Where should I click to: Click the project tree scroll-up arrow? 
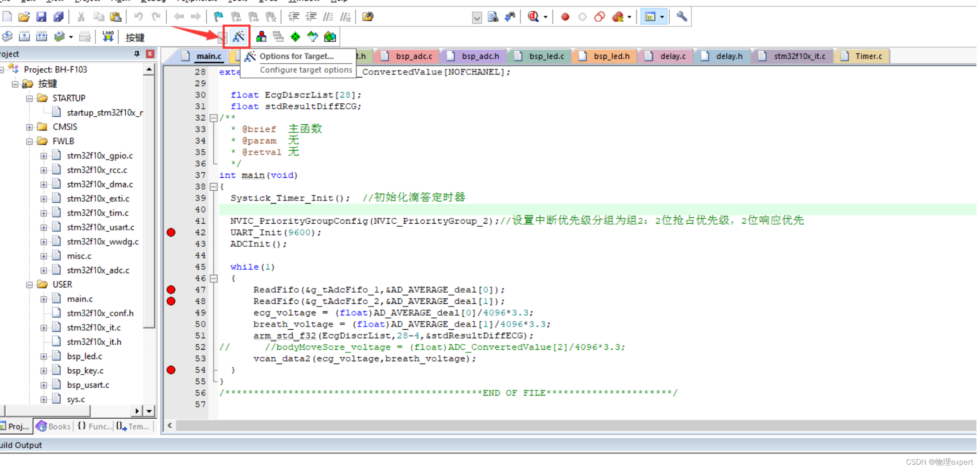pyautogui.click(x=149, y=70)
